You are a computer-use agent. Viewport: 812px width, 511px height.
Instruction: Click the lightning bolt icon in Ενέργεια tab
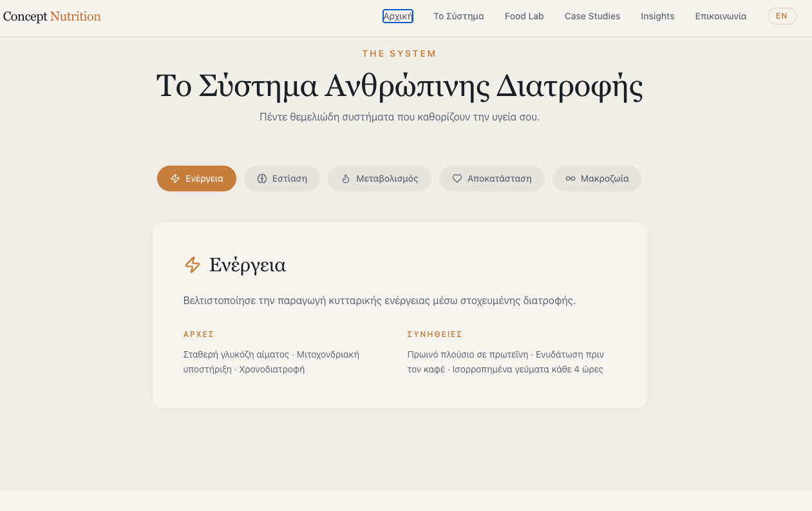tap(175, 178)
